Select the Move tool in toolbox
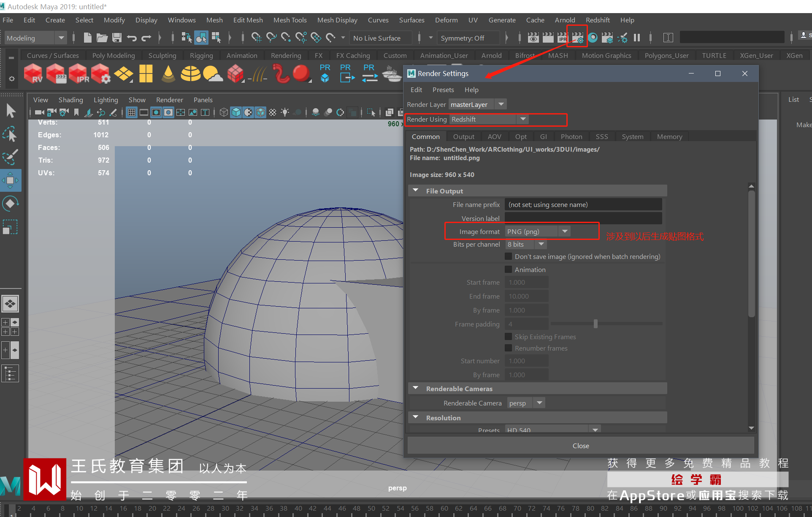Image resolution: width=812 pixels, height=517 pixels. tap(10, 180)
